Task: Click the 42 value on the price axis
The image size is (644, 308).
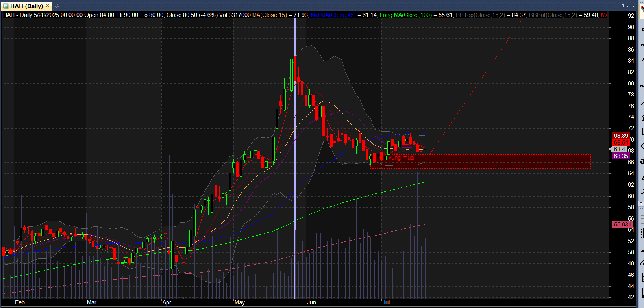Action: [x=631, y=297]
